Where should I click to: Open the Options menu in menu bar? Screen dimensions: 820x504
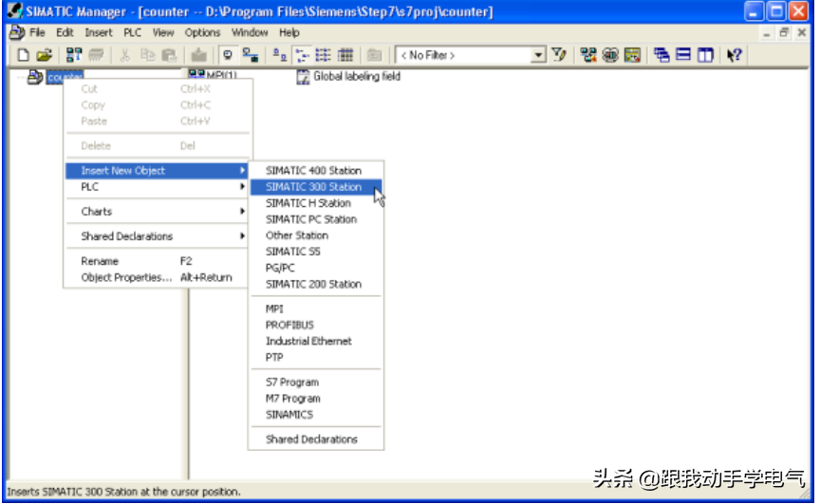tap(202, 32)
